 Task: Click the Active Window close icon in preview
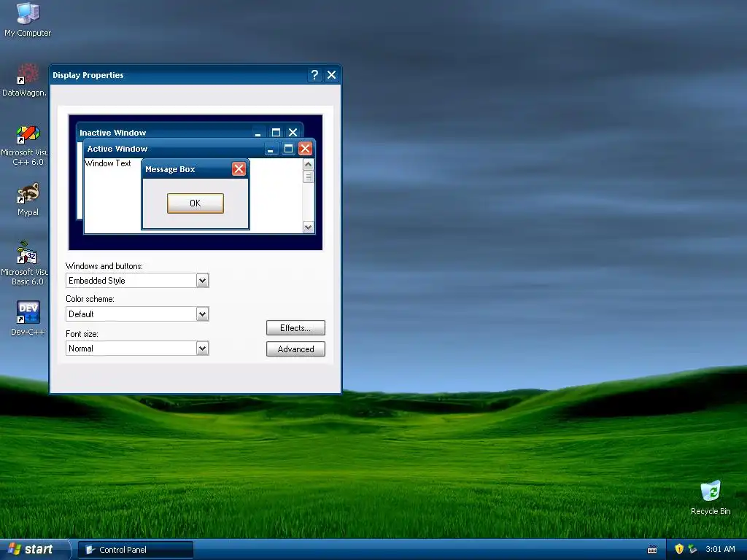pos(305,149)
